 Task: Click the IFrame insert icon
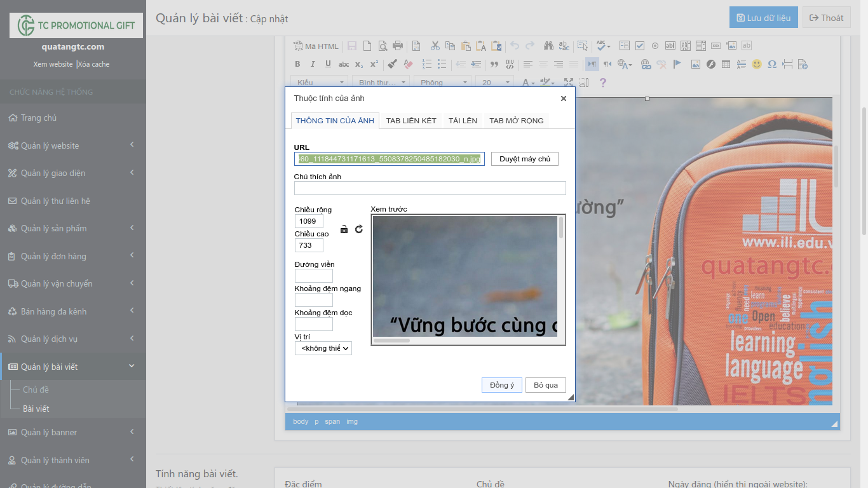point(803,64)
